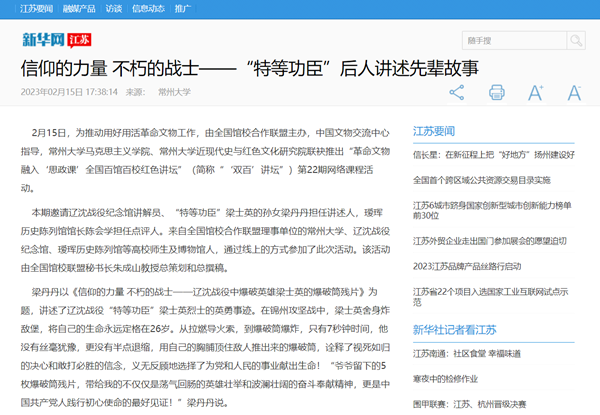The height and width of the screenshot is (415, 600).
Task: Click the print icon beside share
Action: 495,93
